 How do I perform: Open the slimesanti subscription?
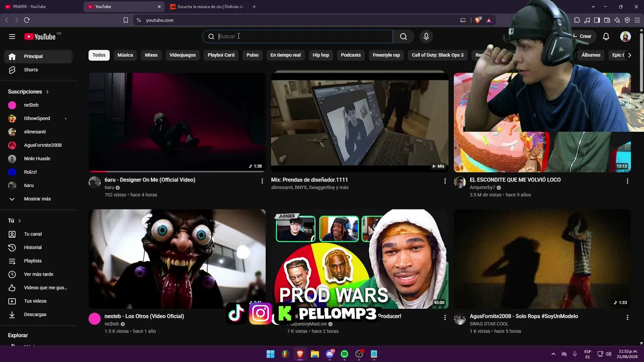(38, 132)
